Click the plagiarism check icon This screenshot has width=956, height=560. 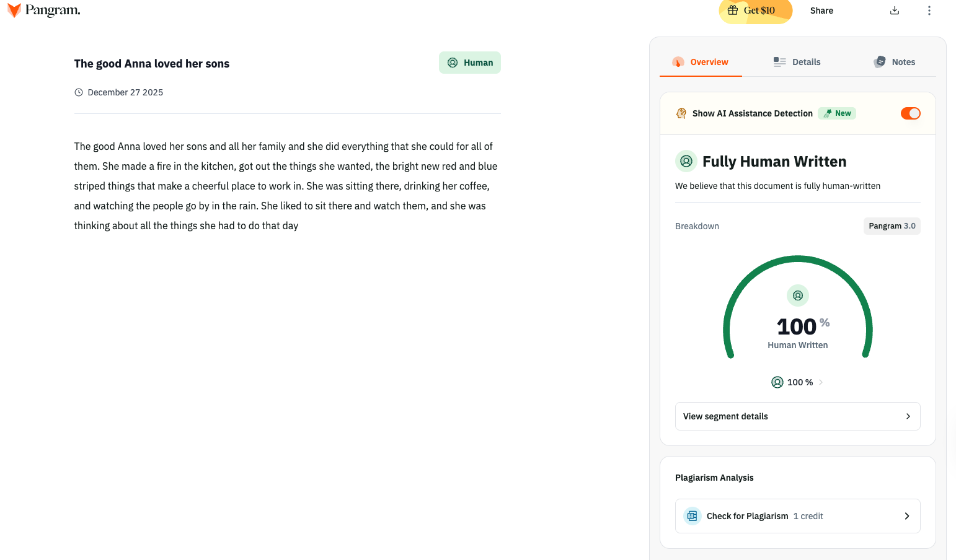tap(692, 516)
